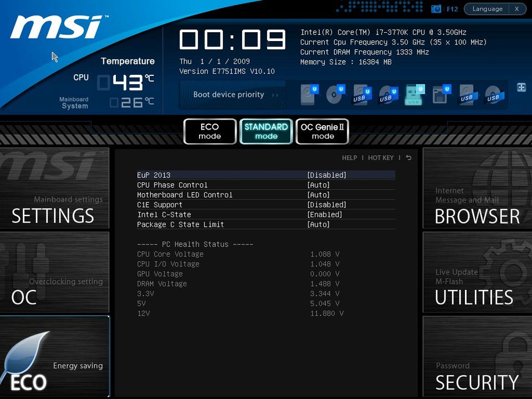Expand boot device list with plus icon
The width and height of the screenshot is (532, 399).
(x=521, y=87)
